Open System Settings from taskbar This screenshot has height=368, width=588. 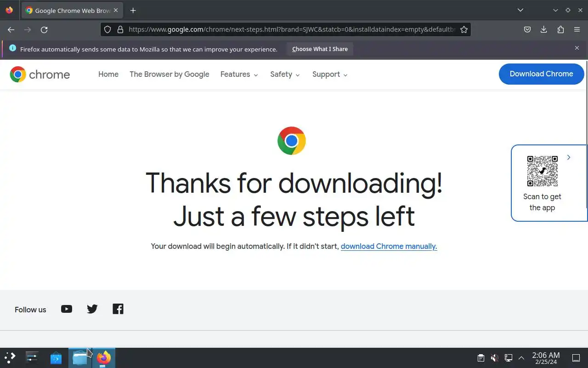(32, 357)
